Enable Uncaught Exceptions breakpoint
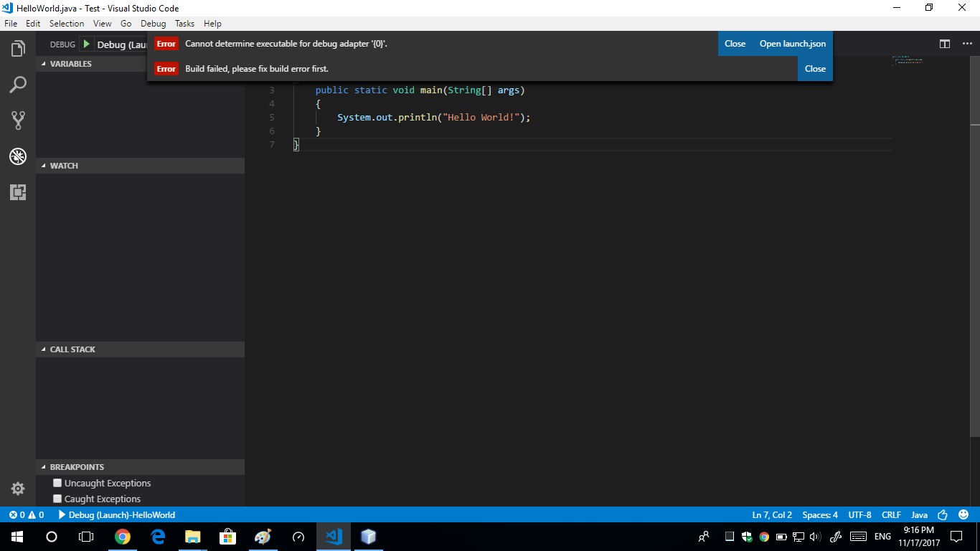 pos(57,483)
